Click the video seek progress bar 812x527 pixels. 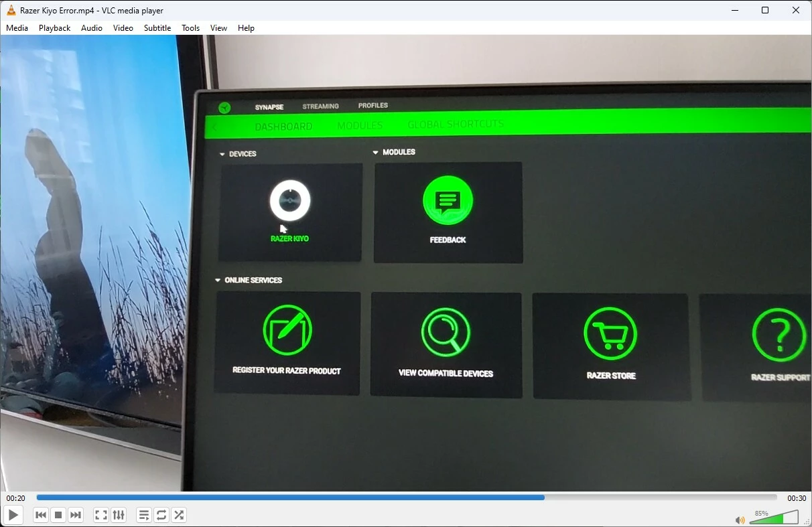pyautogui.click(x=407, y=498)
